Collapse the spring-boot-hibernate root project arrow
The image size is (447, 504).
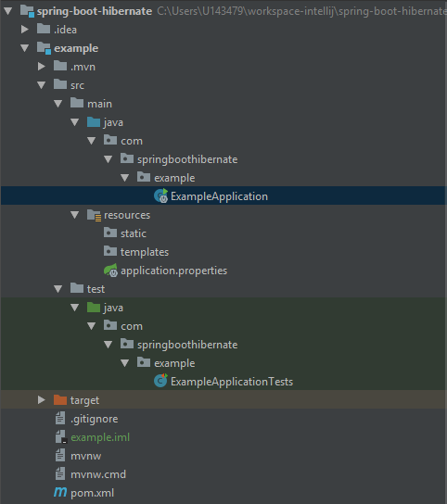click(x=8, y=11)
